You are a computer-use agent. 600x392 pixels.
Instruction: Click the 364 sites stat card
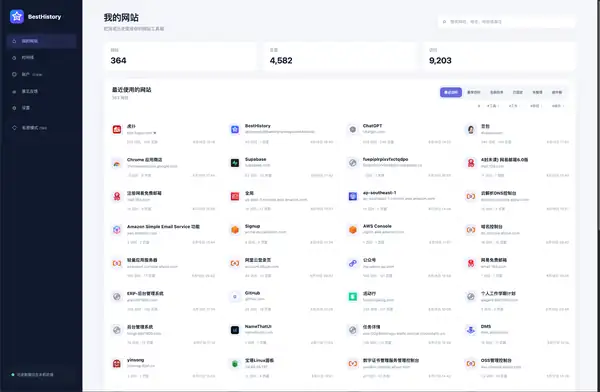180,56
